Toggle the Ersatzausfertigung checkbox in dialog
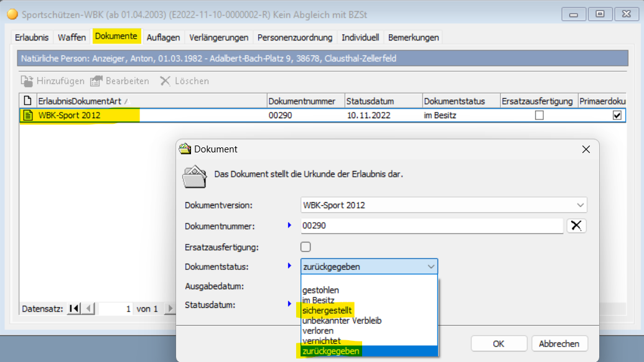Viewport: 644px width, 362px height. pyautogui.click(x=306, y=246)
